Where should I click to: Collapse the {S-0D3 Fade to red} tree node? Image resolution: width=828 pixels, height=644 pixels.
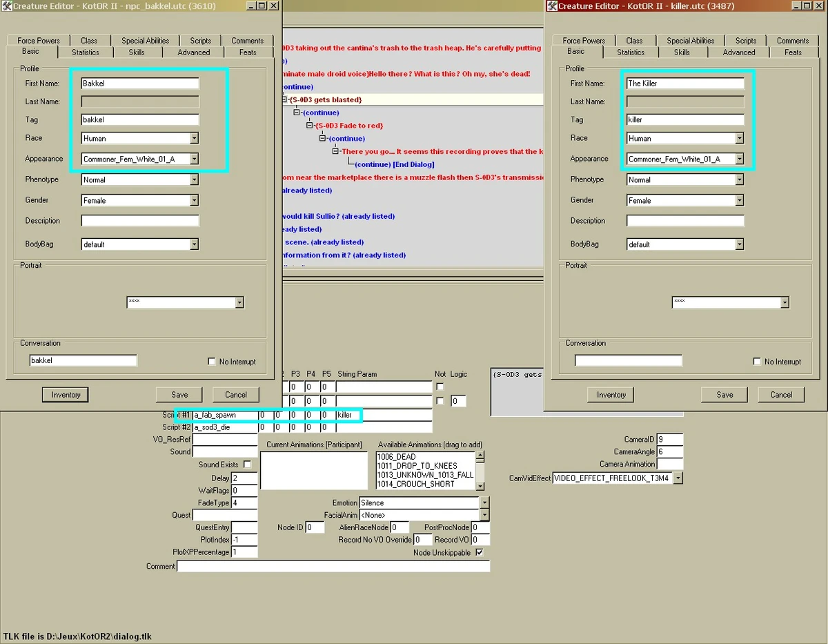310,126
